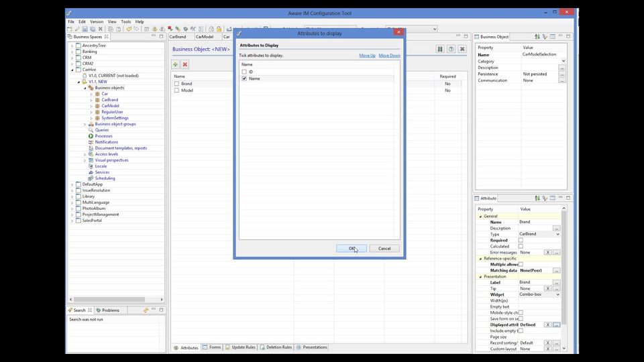Expand the AncestryTree business space
Image resolution: width=644 pixels, height=362 pixels.
pos(72,46)
